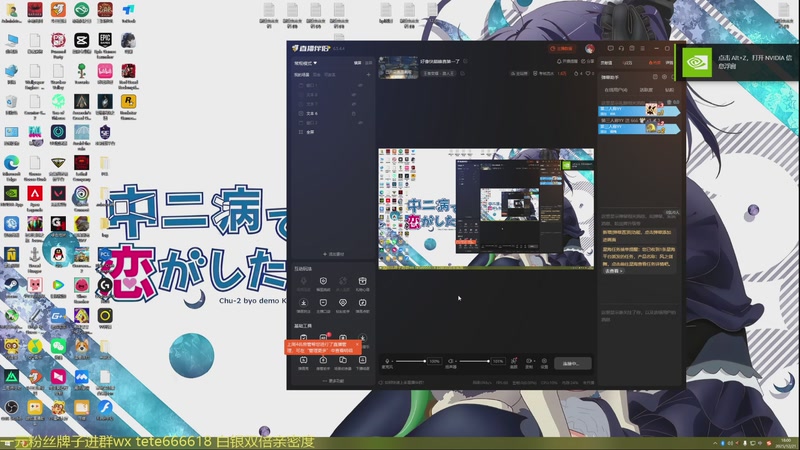This screenshot has height=450, width=800.
Task: Adjust the speaker volume slider
Action: click(x=474, y=361)
